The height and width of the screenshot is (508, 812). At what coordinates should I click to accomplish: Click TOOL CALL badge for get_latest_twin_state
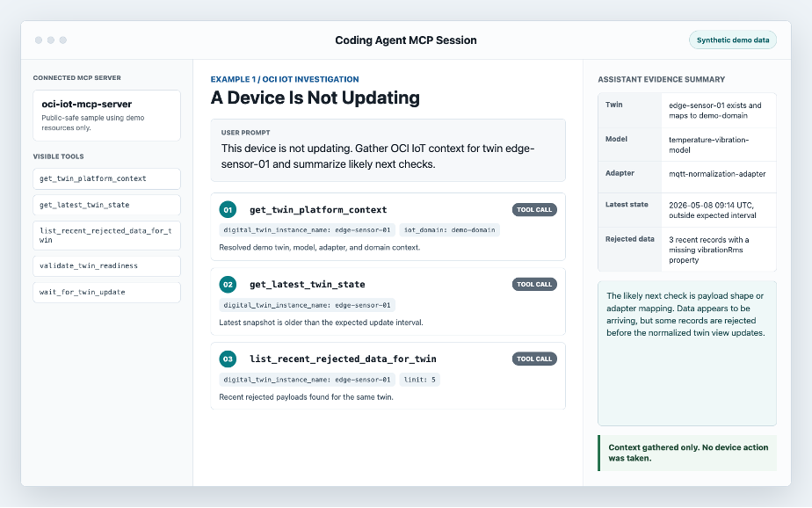tap(534, 284)
